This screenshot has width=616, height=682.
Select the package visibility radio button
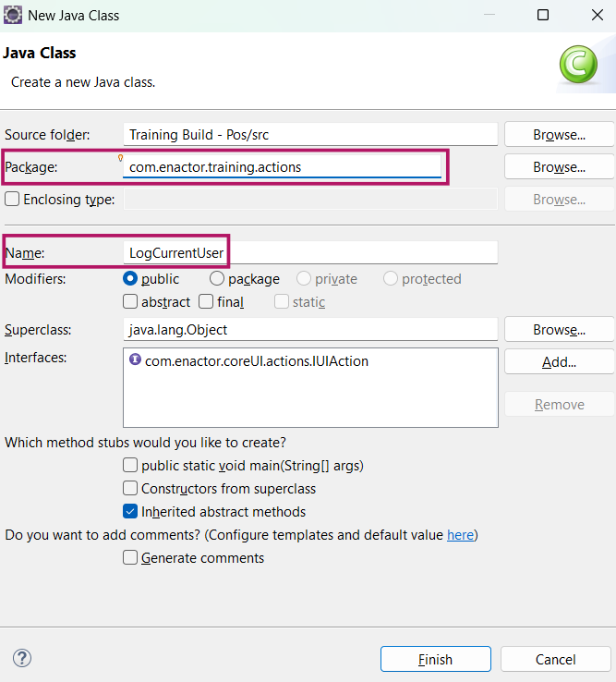click(x=217, y=278)
